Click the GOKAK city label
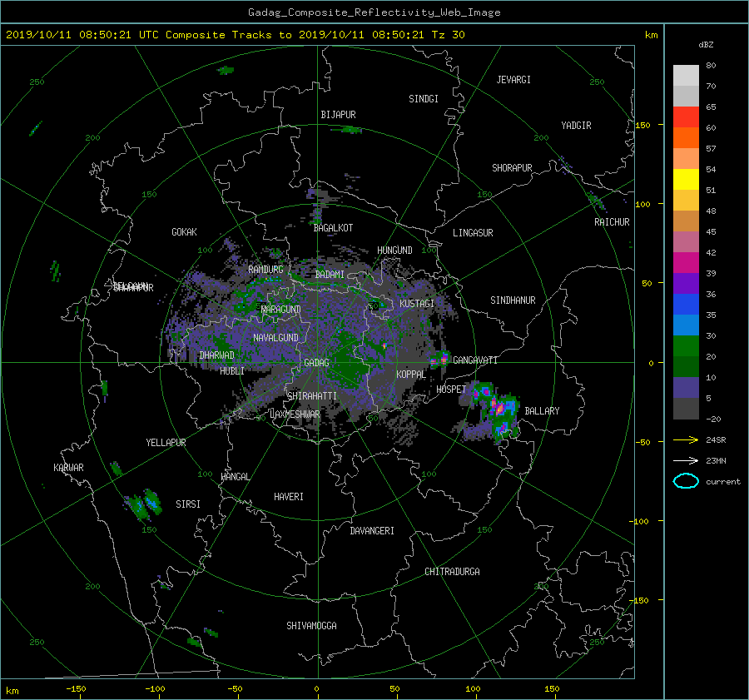 pyautogui.click(x=184, y=231)
